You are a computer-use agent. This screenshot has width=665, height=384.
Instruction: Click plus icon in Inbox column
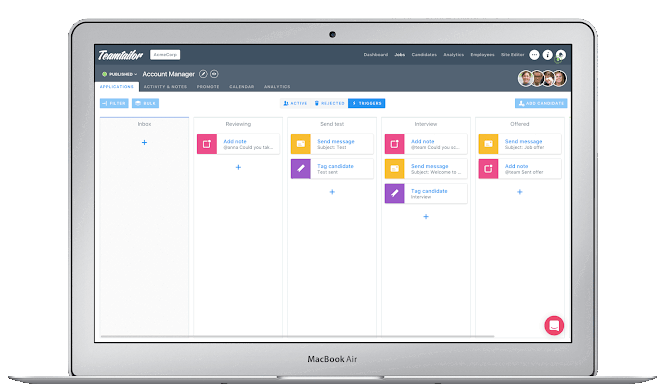pos(144,143)
